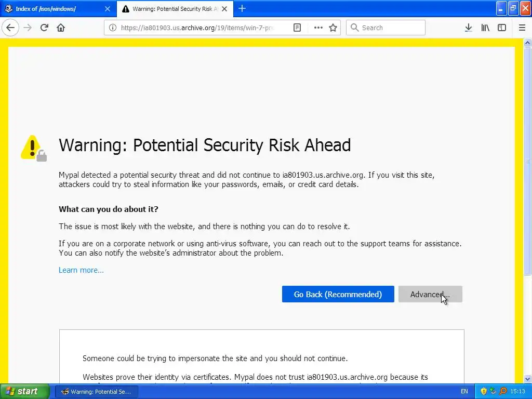Click the browser Back arrow button
532x399 pixels.
10,28
